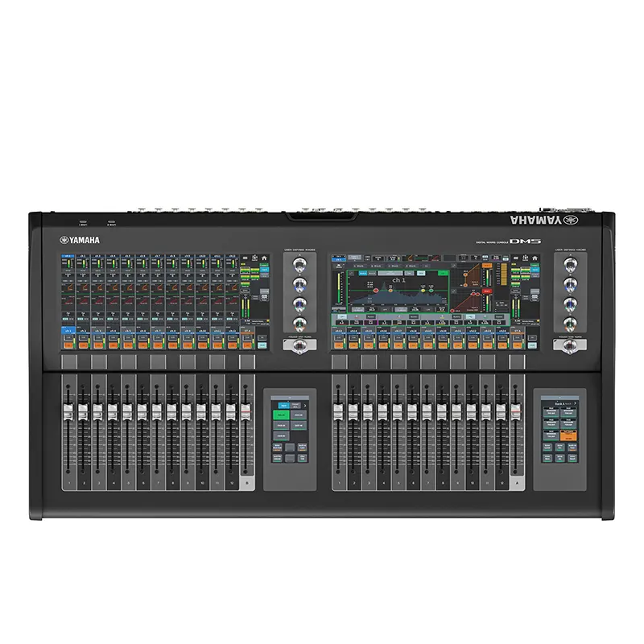Tap the selected channel ch 1 box on the right screen
Viewport: 644px width, 644px height.
coord(339,258)
